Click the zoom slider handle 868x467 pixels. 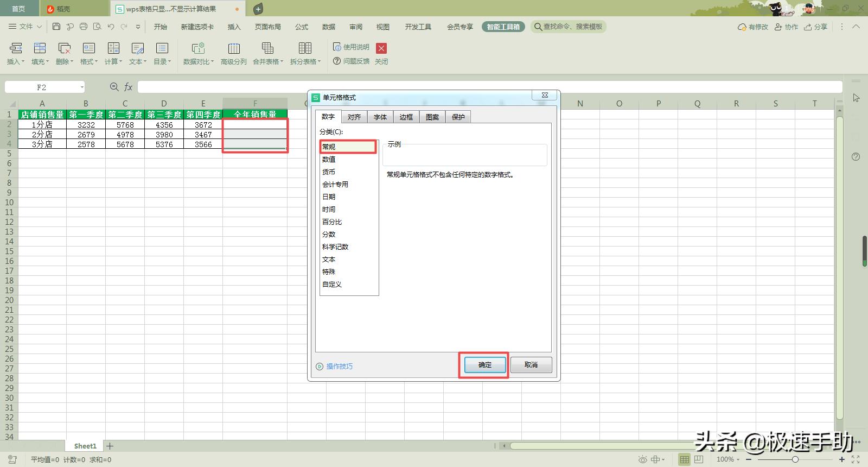tap(795, 459)
